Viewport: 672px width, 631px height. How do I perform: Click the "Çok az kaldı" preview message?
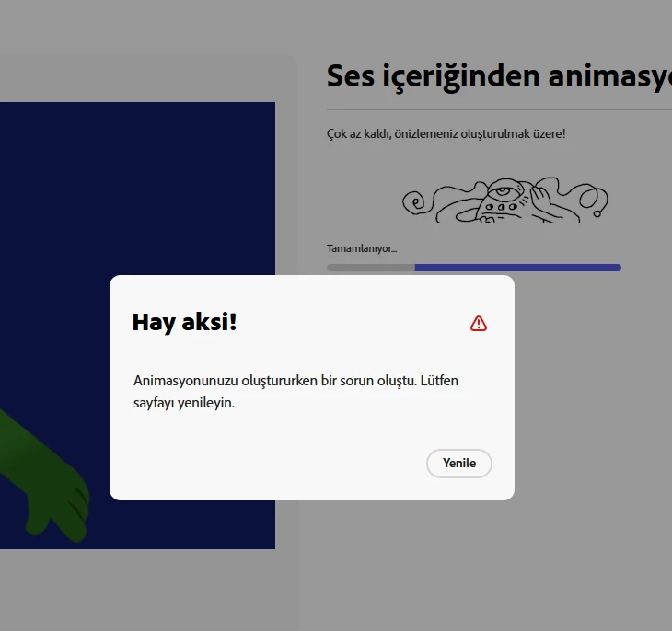coord(446,133)
